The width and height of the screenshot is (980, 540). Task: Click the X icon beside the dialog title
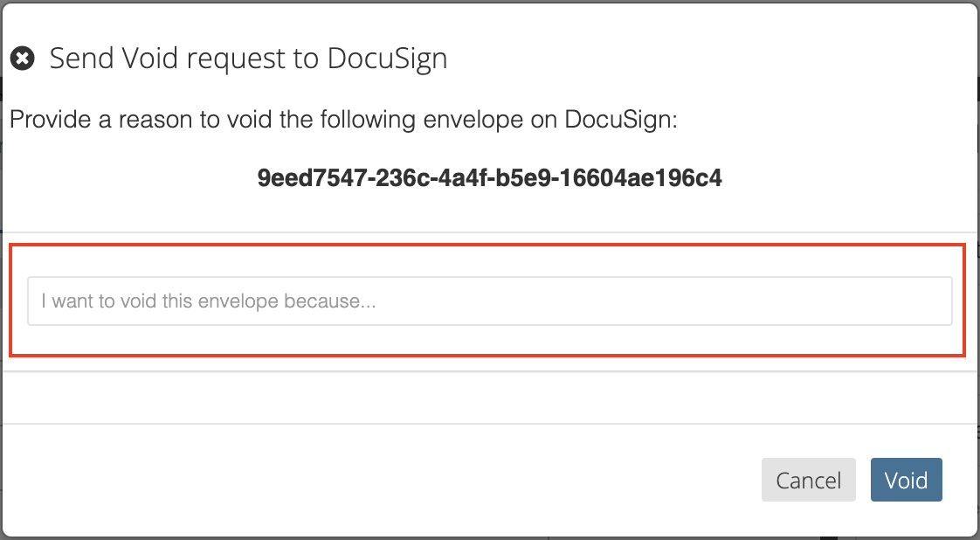[23, 59]
